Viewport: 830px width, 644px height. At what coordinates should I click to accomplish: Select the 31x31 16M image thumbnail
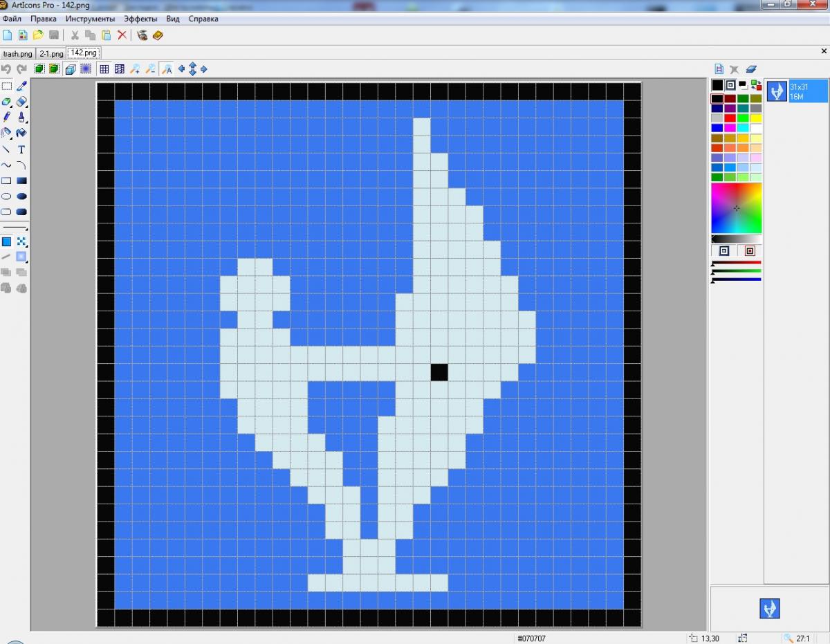click(x=797, y=91)
